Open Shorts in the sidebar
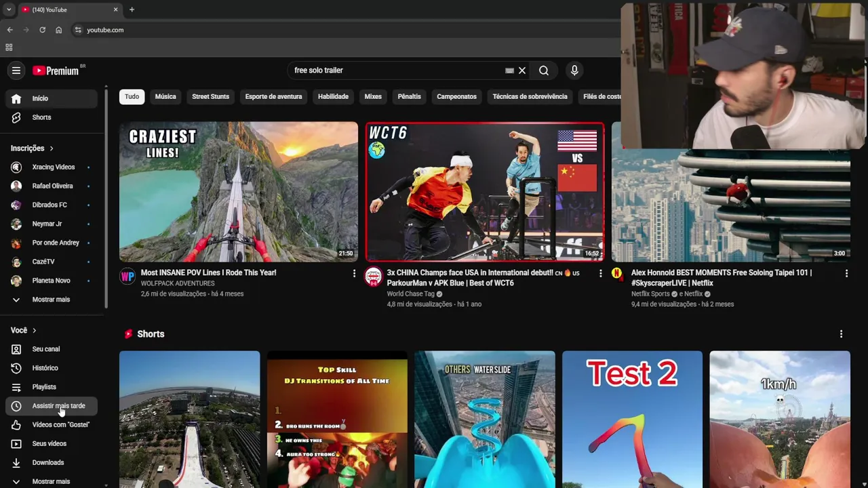 (52, 117)
